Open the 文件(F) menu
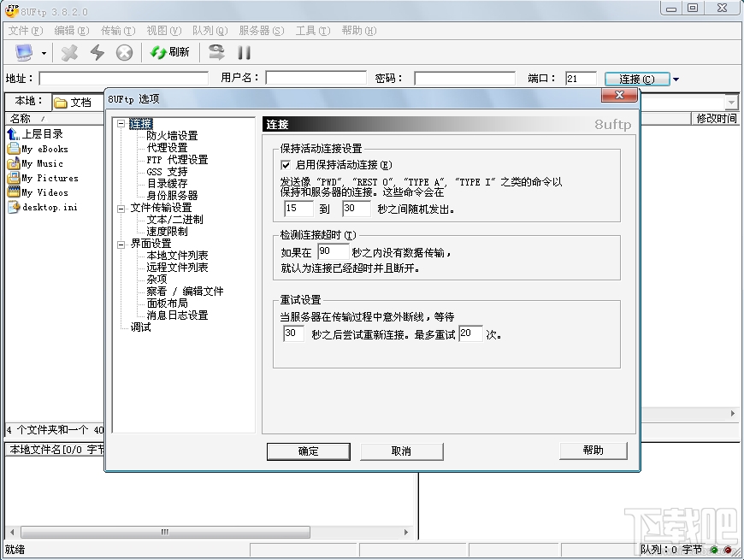Screen dimensions: 744x560 [26, 31]
